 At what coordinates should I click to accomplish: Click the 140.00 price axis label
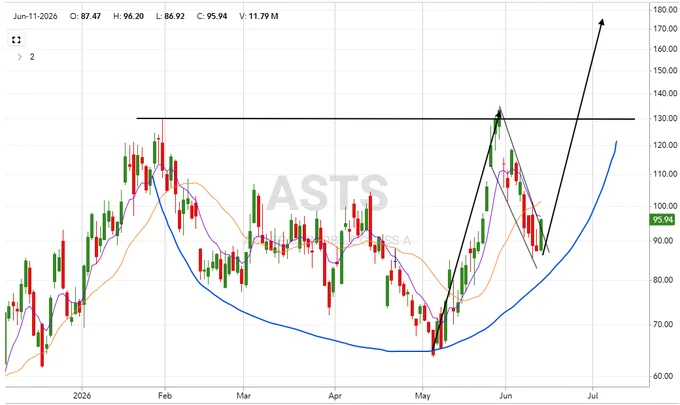click(x=665, y=93)
